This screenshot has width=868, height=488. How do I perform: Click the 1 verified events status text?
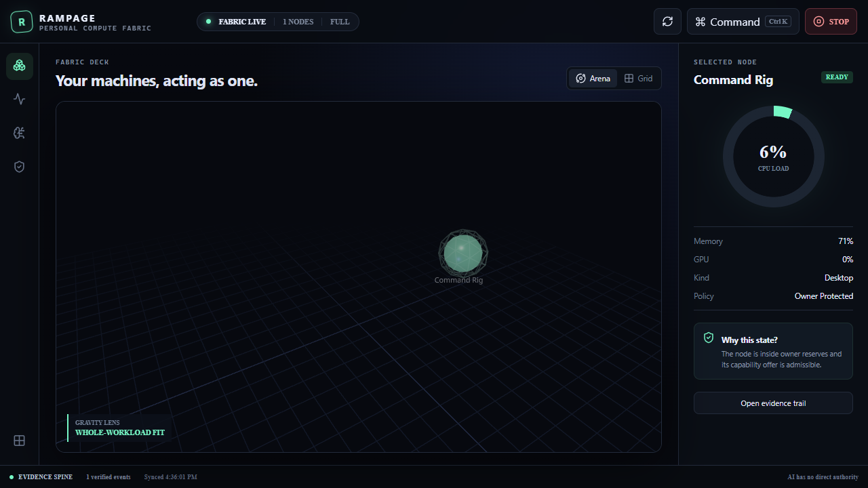click(x=108, y=477)
